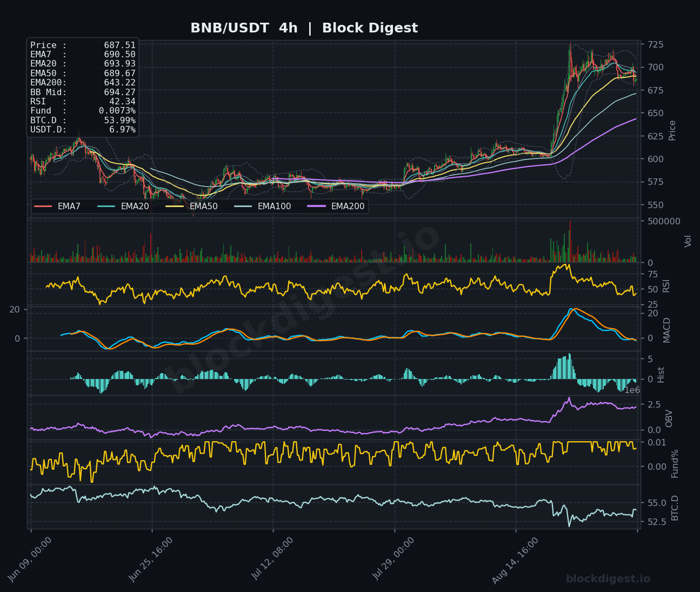Click the "BTC.D" label on the bottom panel axis
Screen dimensions: 700x592
pos(675,508)
